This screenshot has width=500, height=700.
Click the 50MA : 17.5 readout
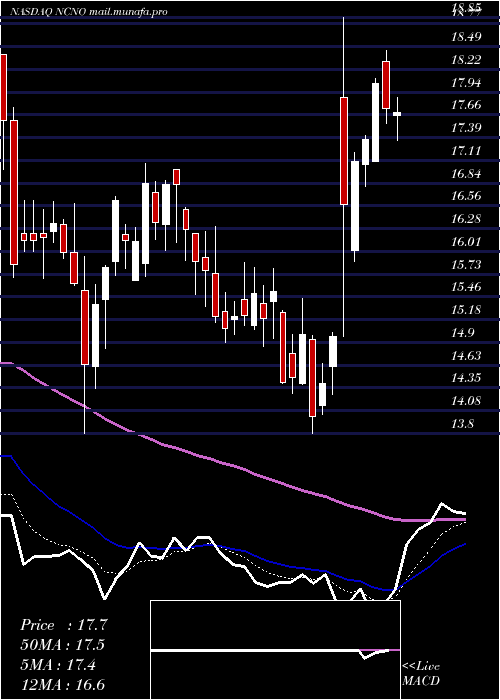pyautogui.click(x=63, y=645)
